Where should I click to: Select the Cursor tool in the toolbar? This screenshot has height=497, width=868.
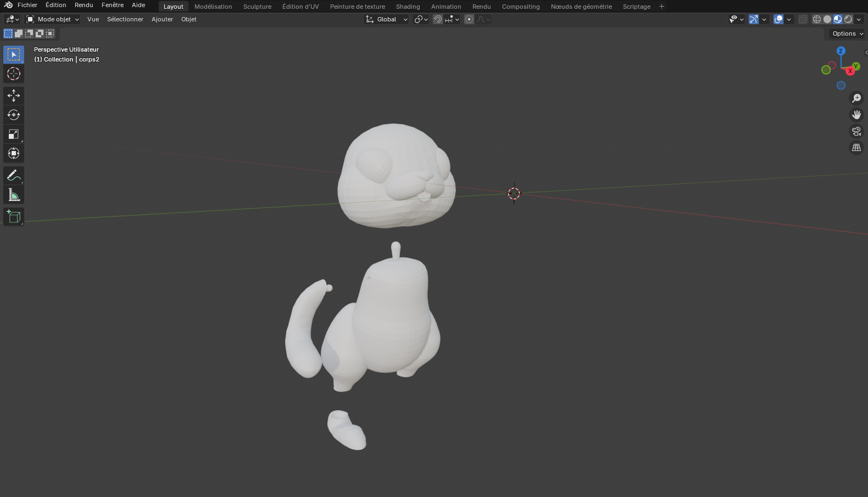14,74
